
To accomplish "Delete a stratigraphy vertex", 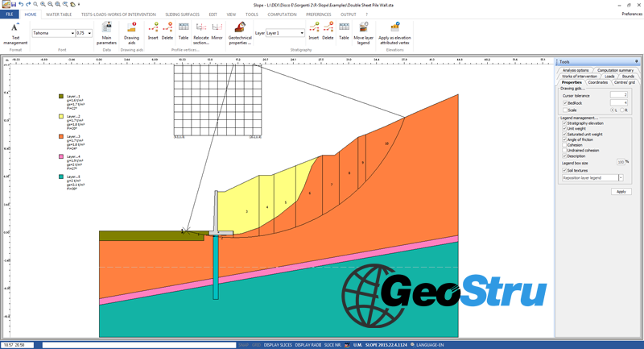I will click(328, 31).
